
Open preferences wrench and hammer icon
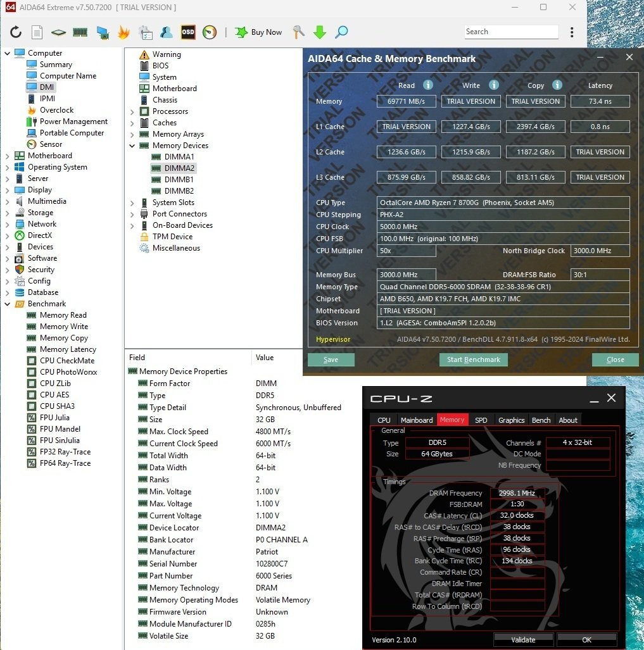tap(298, 32)
